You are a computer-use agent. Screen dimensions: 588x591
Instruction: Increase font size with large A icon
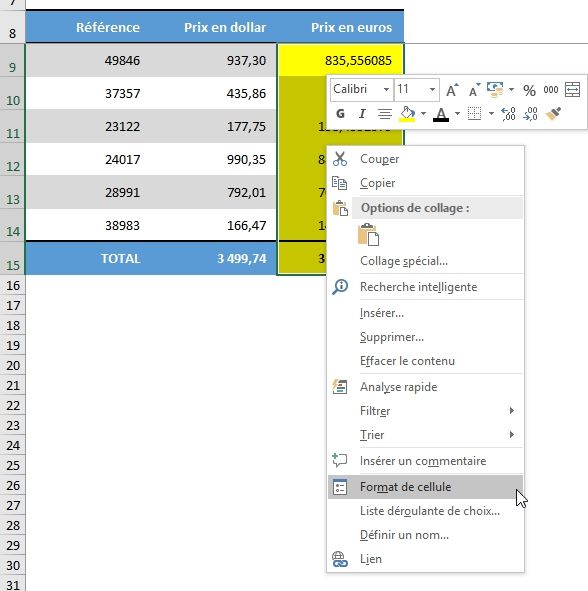tap(452, 90)
